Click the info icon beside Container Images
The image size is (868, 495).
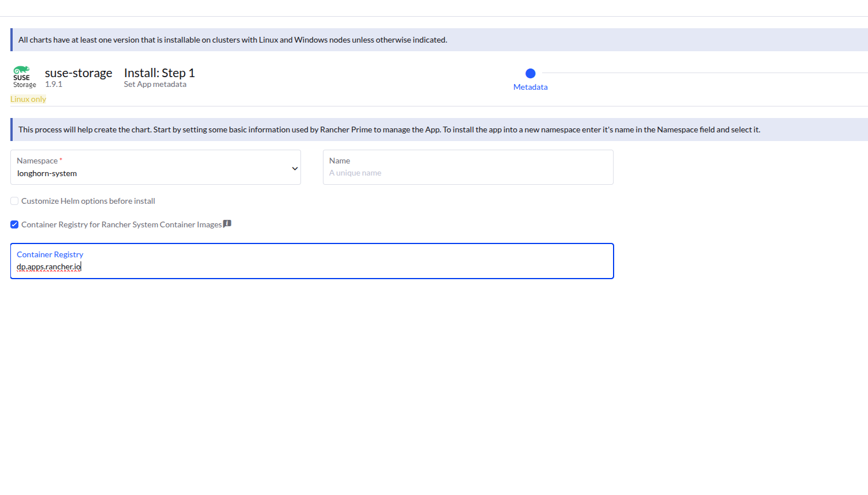pos(227,224)
